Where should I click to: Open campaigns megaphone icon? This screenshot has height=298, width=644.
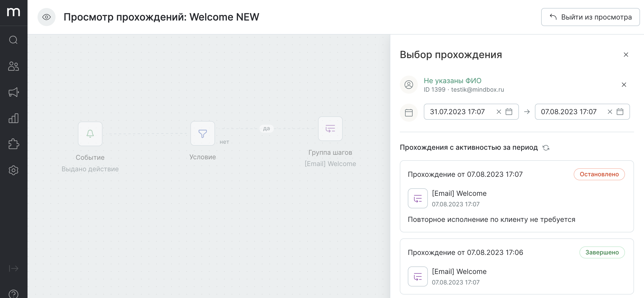(14, 92)
